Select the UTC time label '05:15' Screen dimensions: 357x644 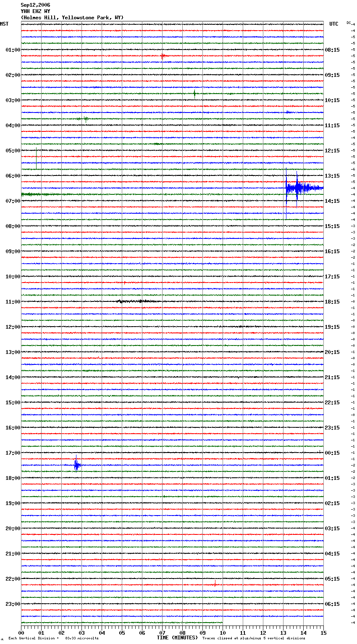click(332, 579)
